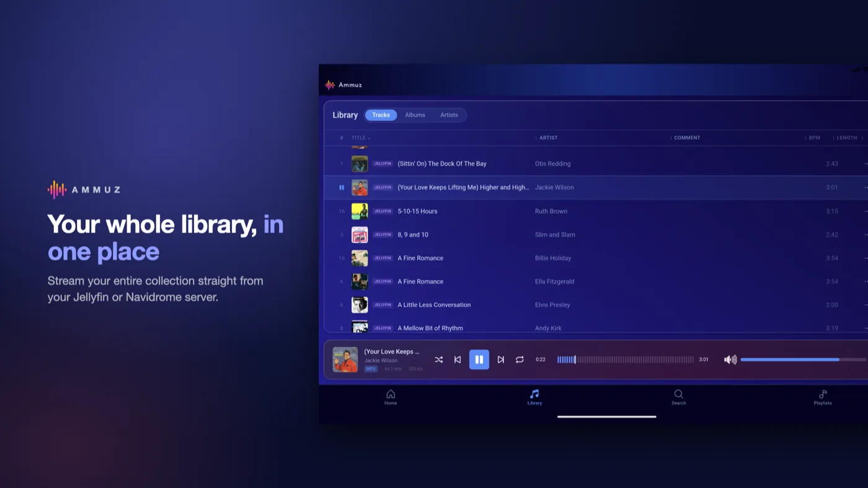Open Playlists from bottom navigation
Image resolution: width=868 pixels, height=488 pixels.
pos(823,397)
